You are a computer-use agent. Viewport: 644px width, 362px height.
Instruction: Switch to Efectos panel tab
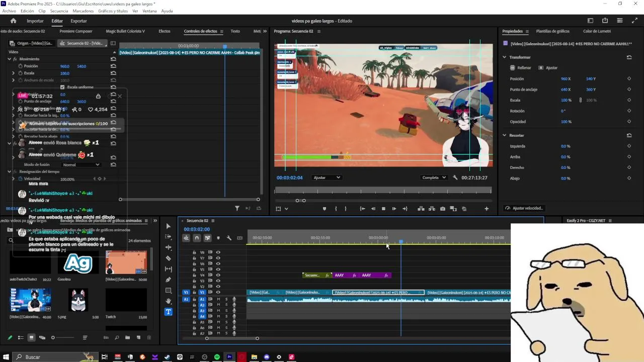pyautogui.click(x=165, y=31)
